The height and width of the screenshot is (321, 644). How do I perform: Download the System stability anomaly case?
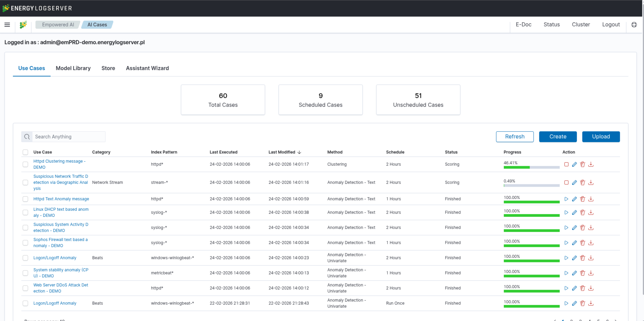pyautogui.click(x=591, y=273)
